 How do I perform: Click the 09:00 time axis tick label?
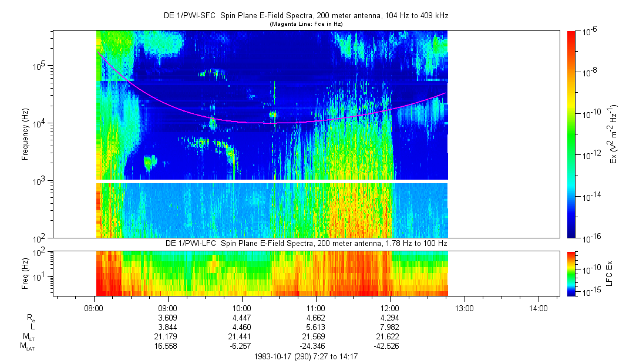(x=168, y=307)
